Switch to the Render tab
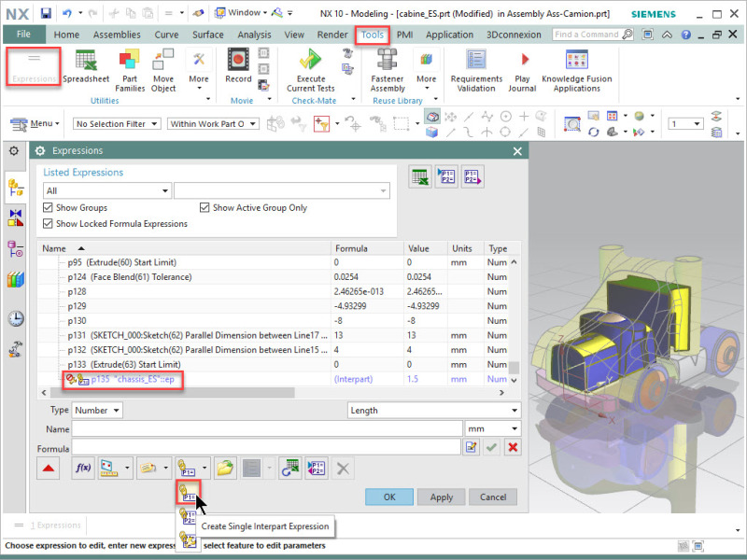The height and width of the screenshot is (560, 747). click(x=332, y=35)
